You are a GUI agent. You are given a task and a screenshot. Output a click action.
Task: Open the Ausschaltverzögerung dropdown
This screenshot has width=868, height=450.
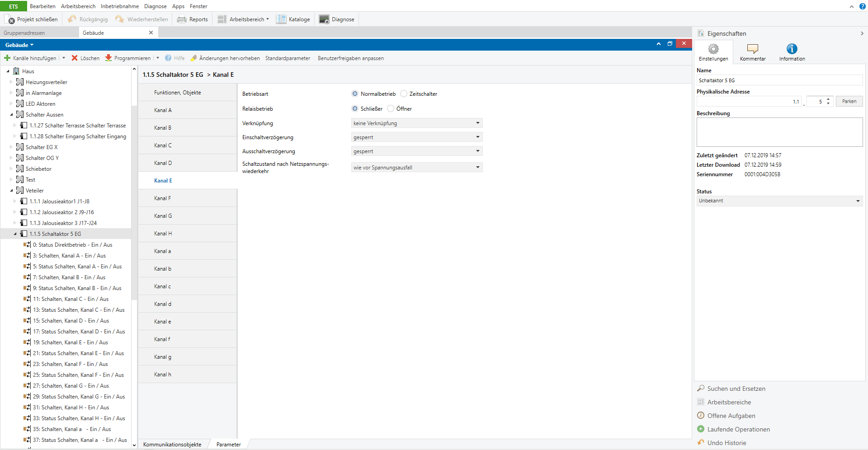point(417,151)
